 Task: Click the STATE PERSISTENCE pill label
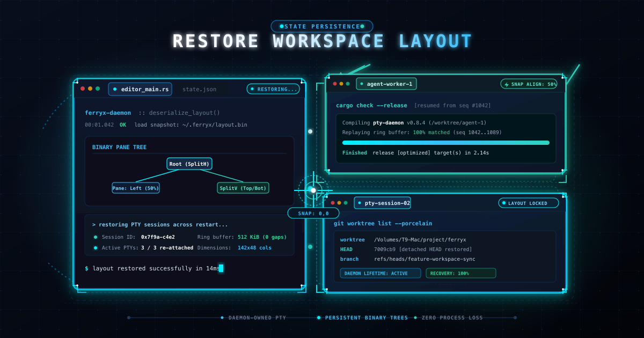322,26
